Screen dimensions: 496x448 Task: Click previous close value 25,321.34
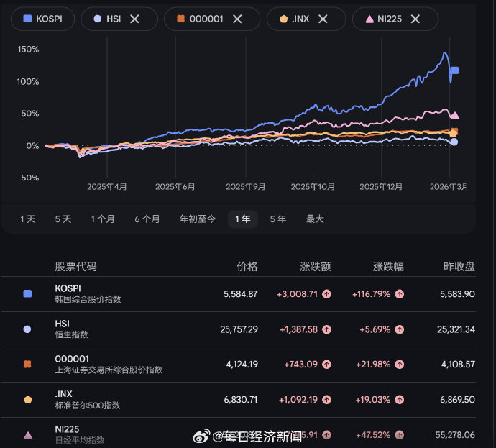(456, 329)
